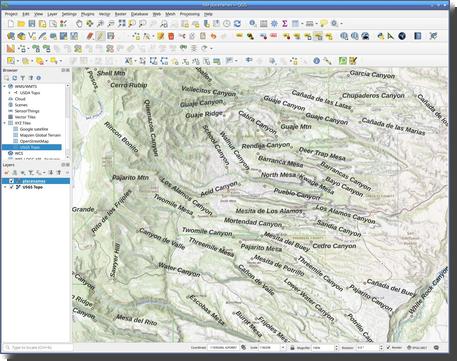Click the locator search field
457x361 pixels.
pyautogui.click(x=38, y=348)
